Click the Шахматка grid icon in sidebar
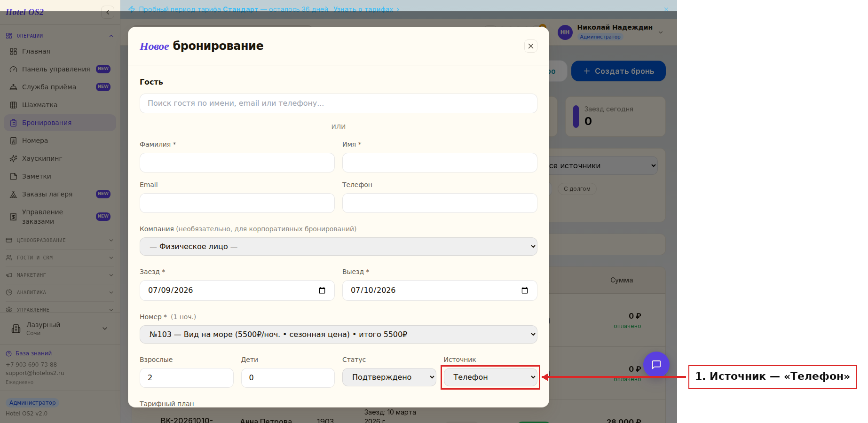 (13, 105)
